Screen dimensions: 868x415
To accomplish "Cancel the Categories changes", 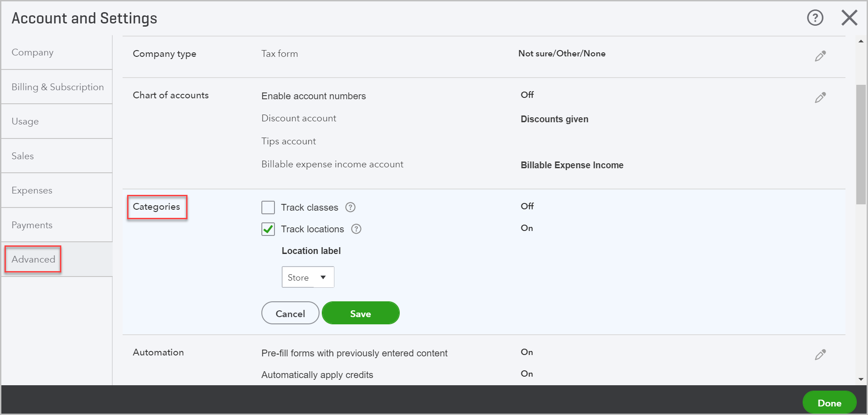I will tap(290, 313).
